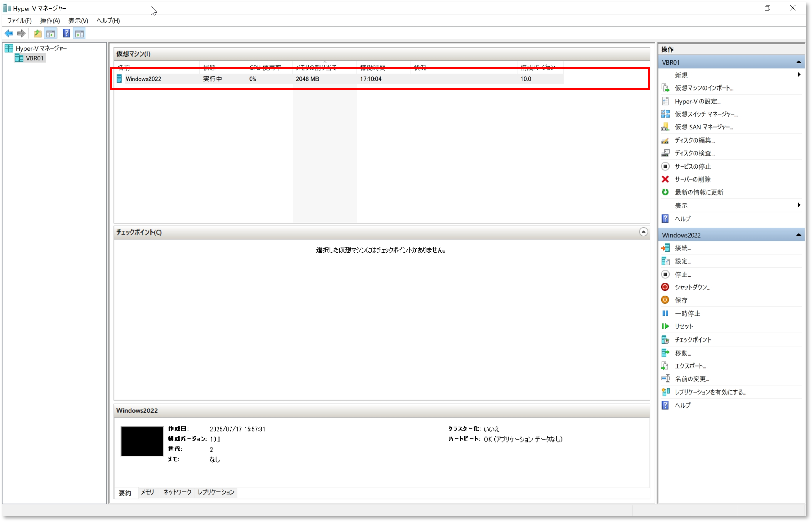Click the blue Help toolbar icon
This screenshot has height=522, width=812.
[66, 34]
